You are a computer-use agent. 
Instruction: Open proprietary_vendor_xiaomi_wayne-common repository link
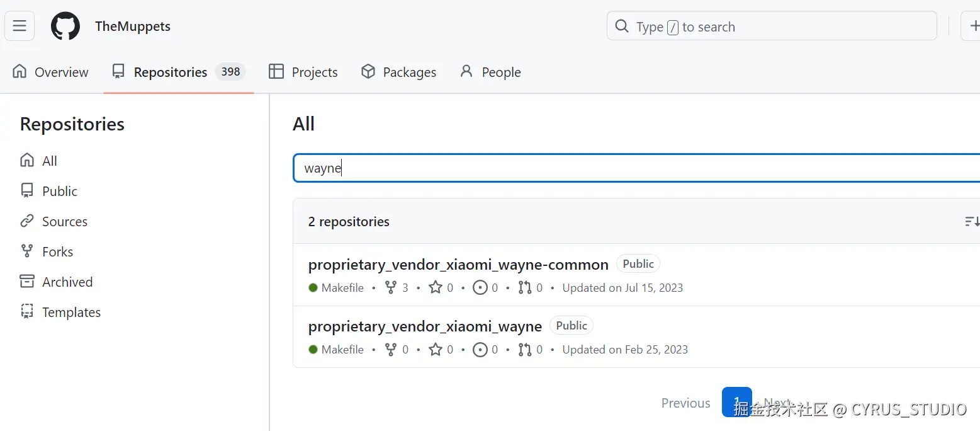[458, 265]
